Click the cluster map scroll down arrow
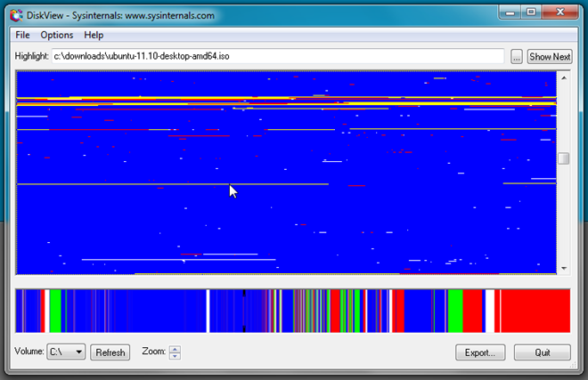Viewport: 588px width, 380px height. tap(564, 269)
